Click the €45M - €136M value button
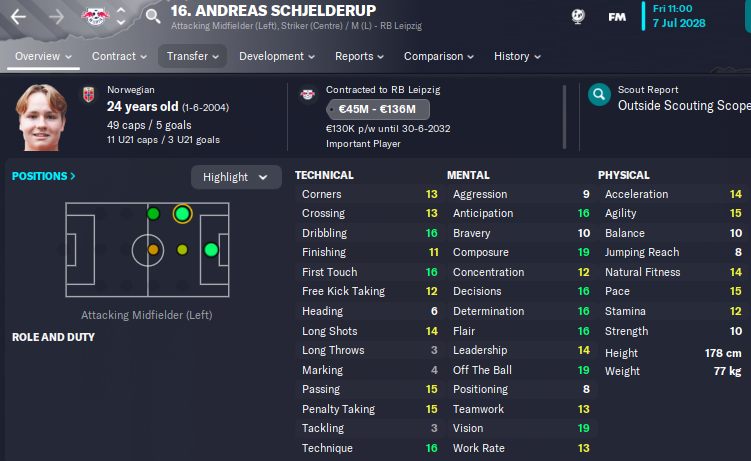 pos(377,109)
